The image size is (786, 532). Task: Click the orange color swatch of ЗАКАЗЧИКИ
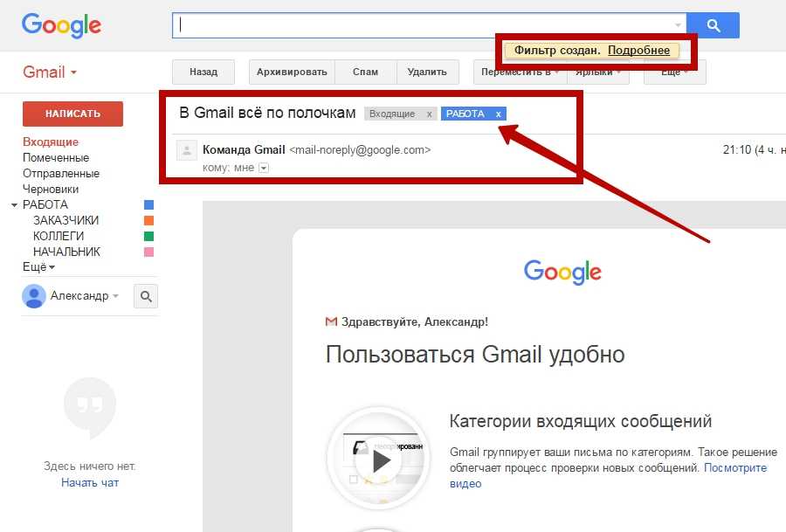point(148,220)
